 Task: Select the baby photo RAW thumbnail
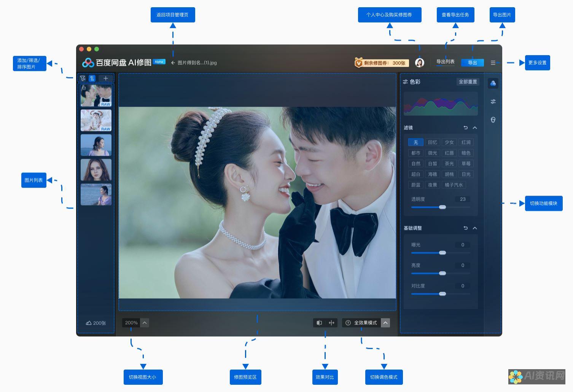(96, 120)
